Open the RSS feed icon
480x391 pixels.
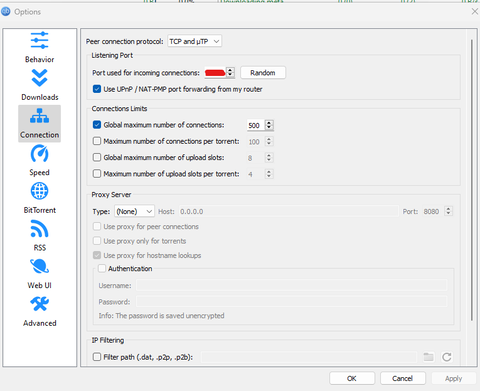[x=39, y=229]
